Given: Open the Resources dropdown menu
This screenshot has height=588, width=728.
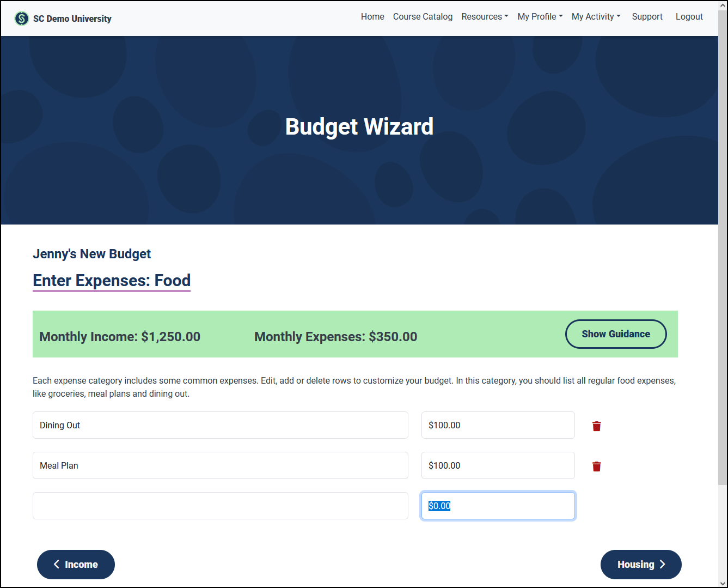Looking at the screenshot, I should tap(484, 17).
